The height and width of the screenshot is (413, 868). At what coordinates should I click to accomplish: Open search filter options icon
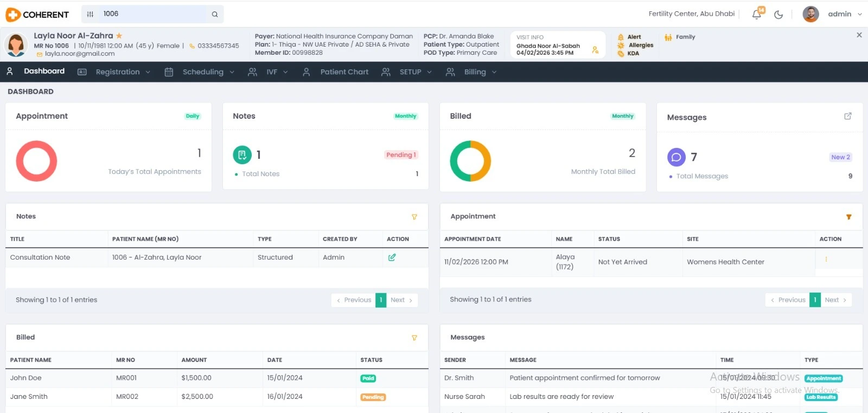pos(90,14)
